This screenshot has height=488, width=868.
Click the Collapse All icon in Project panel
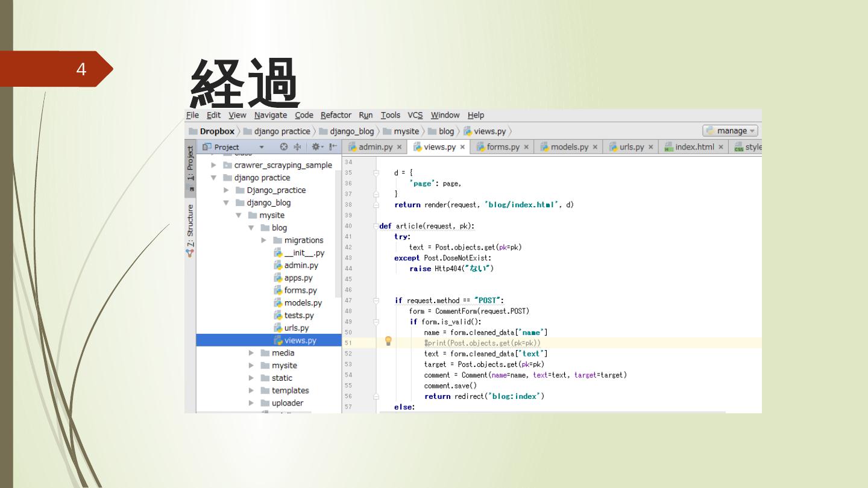(297, 147)
